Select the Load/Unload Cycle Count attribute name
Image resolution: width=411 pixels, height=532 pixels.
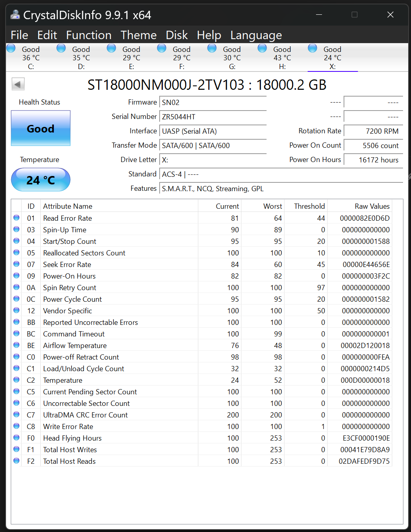pos(84,369)
